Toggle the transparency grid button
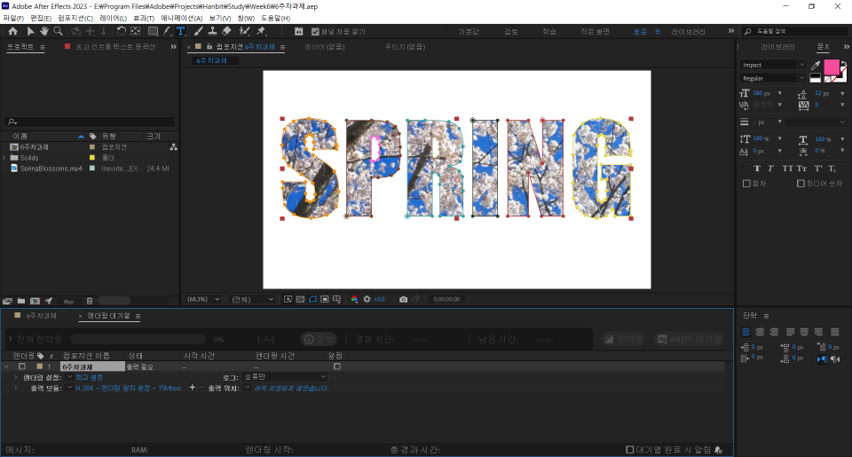852x457 pixels. 300,299
